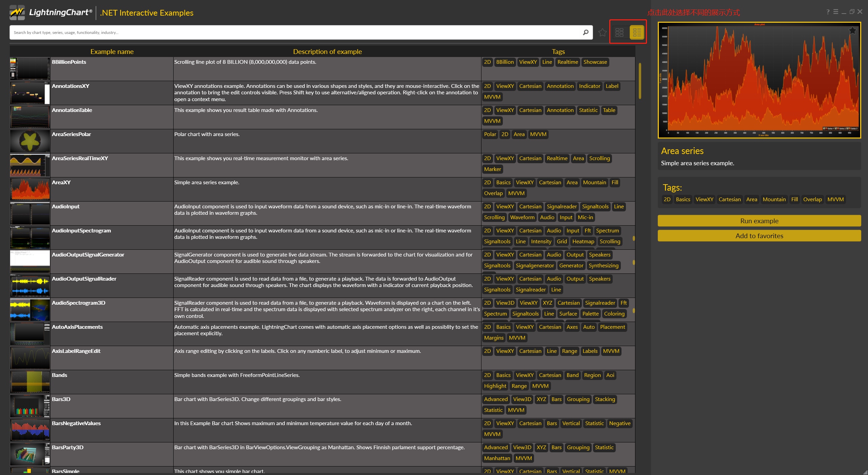Image resolution: width=868 pixels, height=475 pixels.
Task: Sort by Example name header
Action: (x=112, y=52)
